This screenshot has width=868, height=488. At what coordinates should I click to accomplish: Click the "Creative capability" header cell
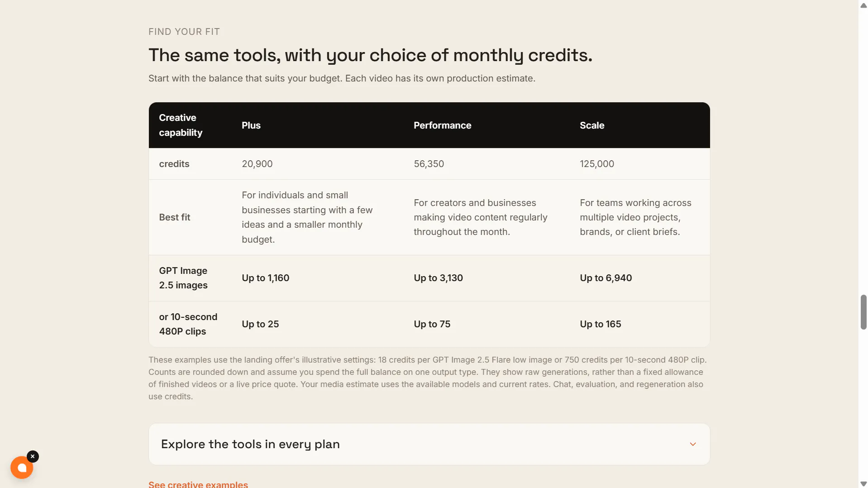tap(181, 125)
